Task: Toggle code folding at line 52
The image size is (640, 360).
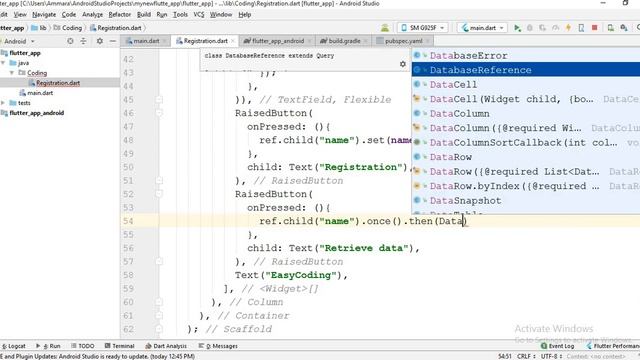Action: [x=159, y=194]
